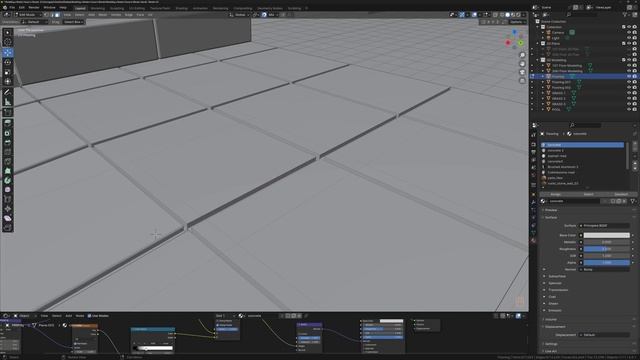Select the Bevel tool
Screen dimensions: 640x360
(x=8, y=142)
